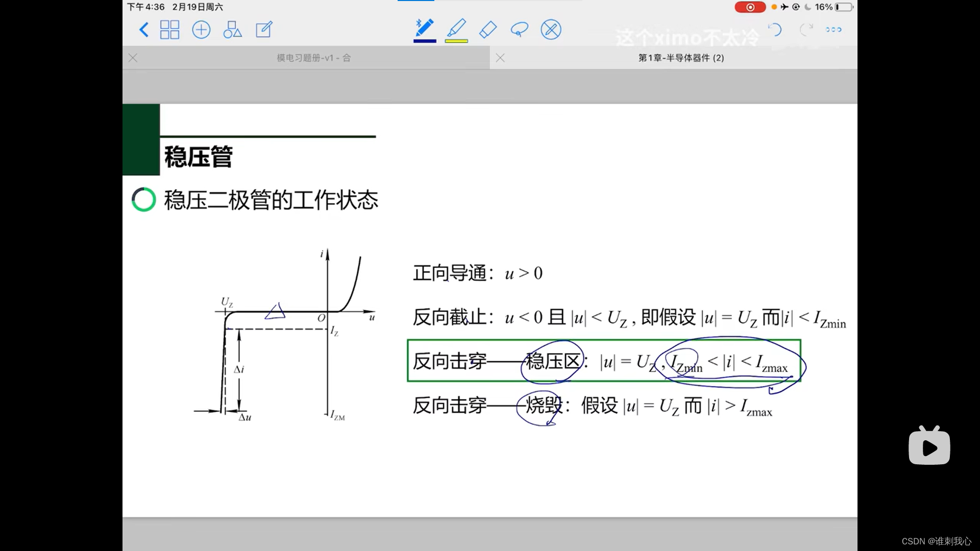This screenshot has width=980, height=551.
Task: Tap the yellow highlighter color underline
Action: click(x=456, y=41)
